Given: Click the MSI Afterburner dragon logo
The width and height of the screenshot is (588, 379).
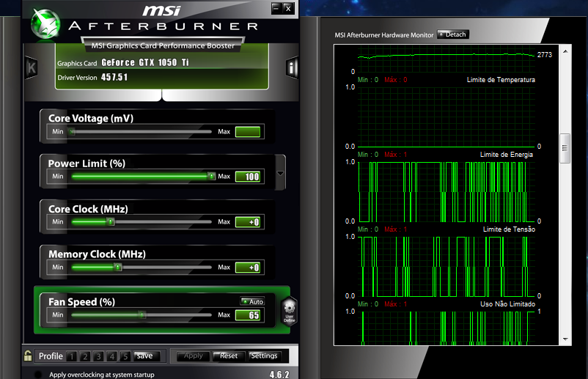Looking at the screenshot, I should [x=45, y=23].
